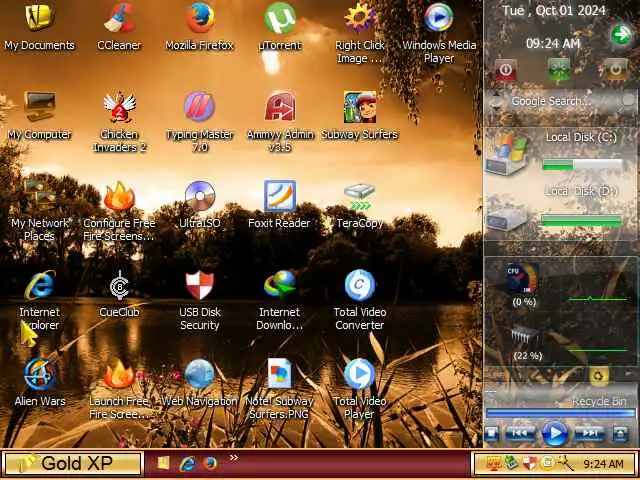Skip to next track in media player

pyautogui.click(x=589, y=433)
